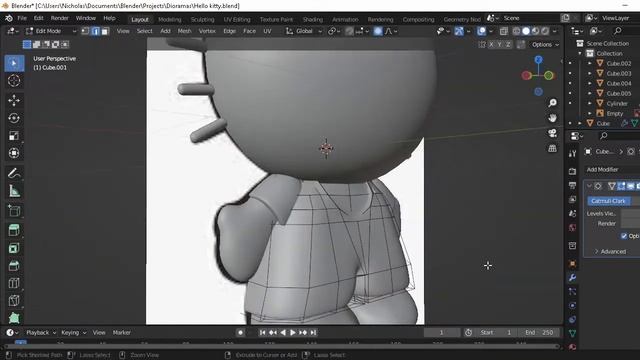This screenshot has height=360, width=640.
Task: Enable material preview shading
Action: pyautogui.click(x=536, y=31)
